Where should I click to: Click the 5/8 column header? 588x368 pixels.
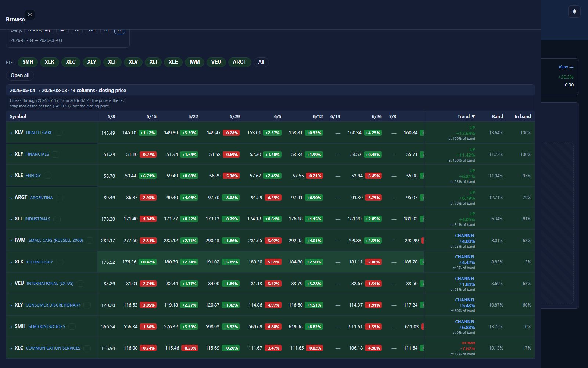(111, 116)
